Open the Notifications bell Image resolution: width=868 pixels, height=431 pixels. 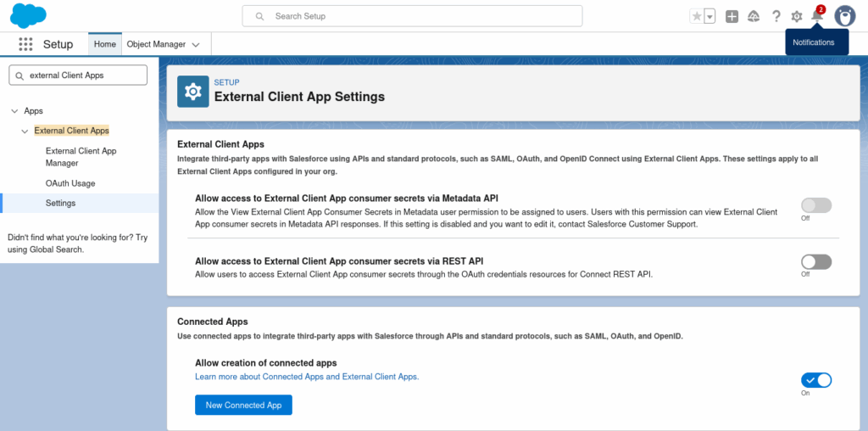pyautogui.click(x=817, y=16)
